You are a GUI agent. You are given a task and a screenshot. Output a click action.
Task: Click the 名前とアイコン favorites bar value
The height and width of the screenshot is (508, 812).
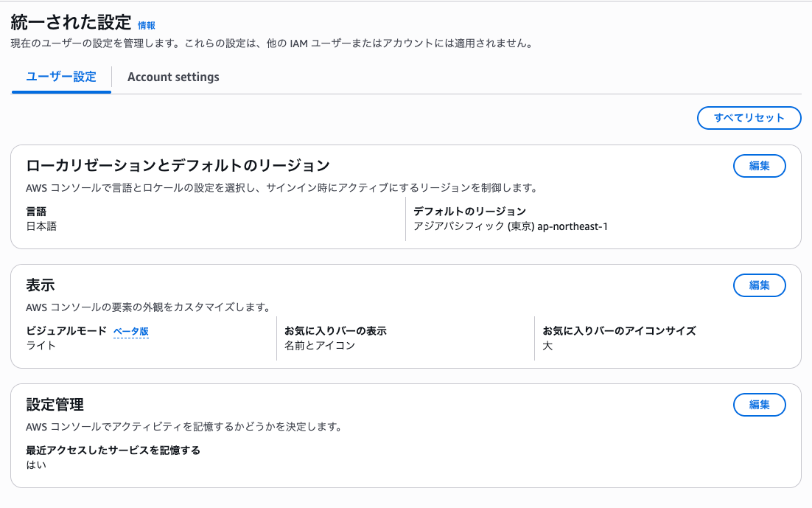320,345
